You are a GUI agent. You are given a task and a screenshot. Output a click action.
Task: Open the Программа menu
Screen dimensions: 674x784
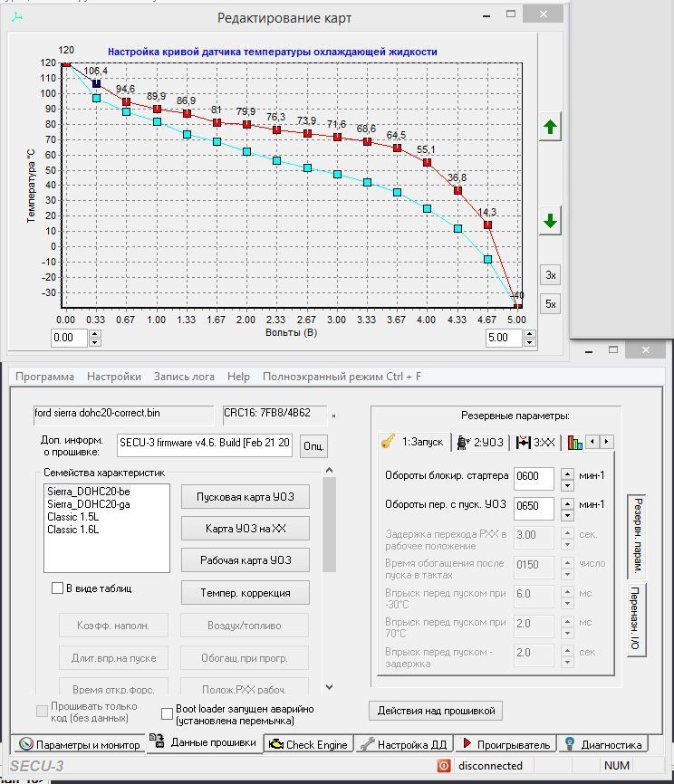(x=44, y=377)
